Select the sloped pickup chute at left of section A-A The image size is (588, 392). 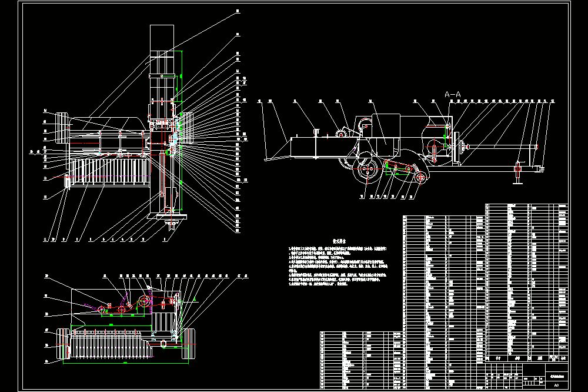point(278,150)
